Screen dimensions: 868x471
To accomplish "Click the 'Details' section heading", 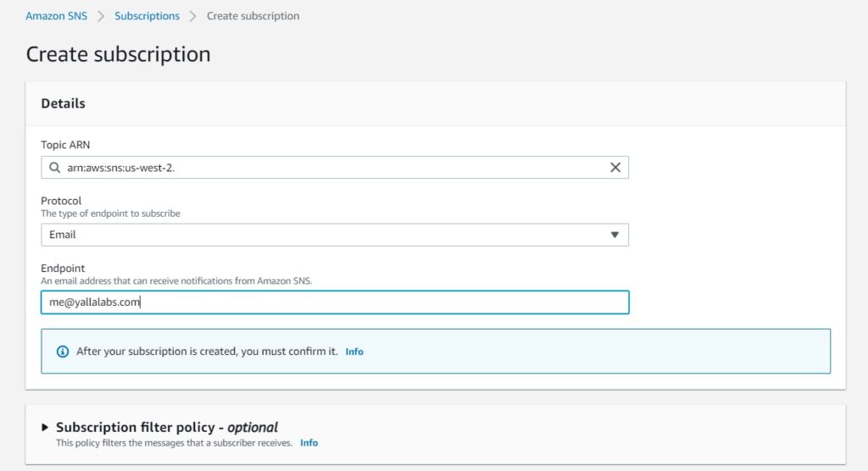I will point(63,103).
